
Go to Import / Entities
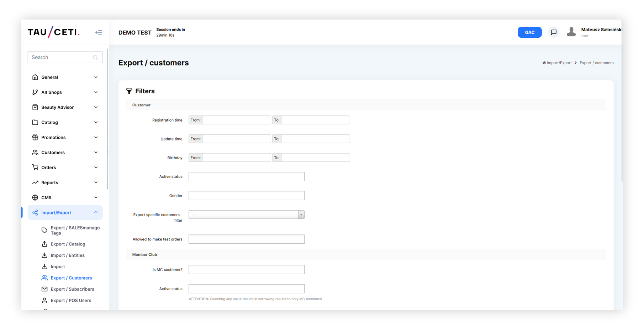tap(68, 255)
